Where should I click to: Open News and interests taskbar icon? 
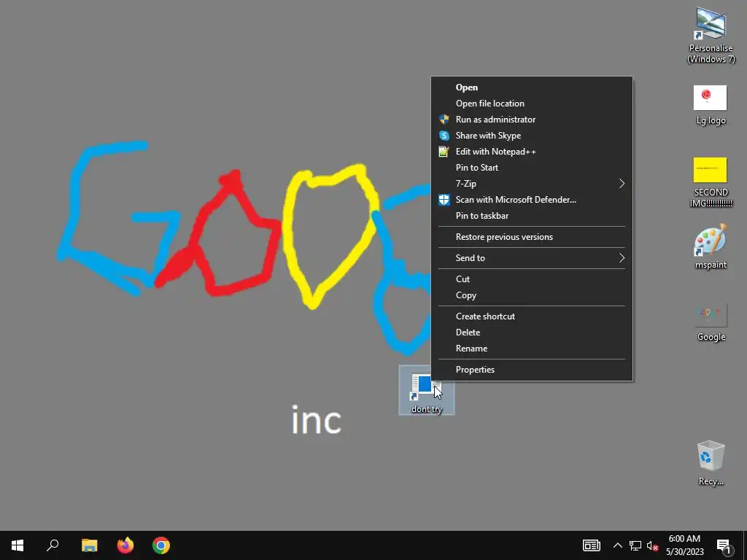pyautogui.click(x=591, y=545)
